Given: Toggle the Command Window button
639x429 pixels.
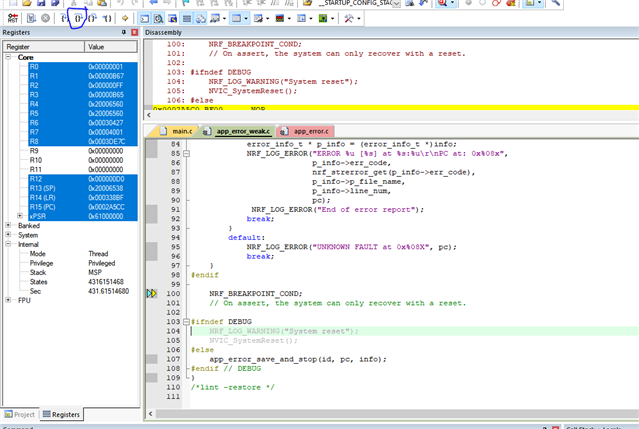Looking at the screenshot, I should click(x=145, y=18).
